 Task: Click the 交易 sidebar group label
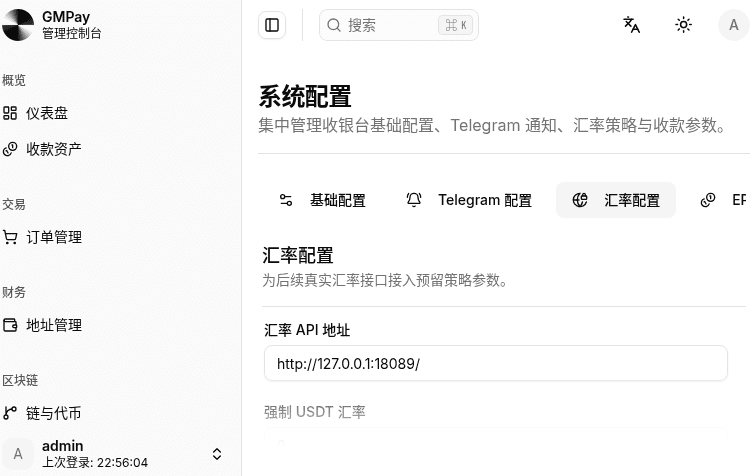14,204
